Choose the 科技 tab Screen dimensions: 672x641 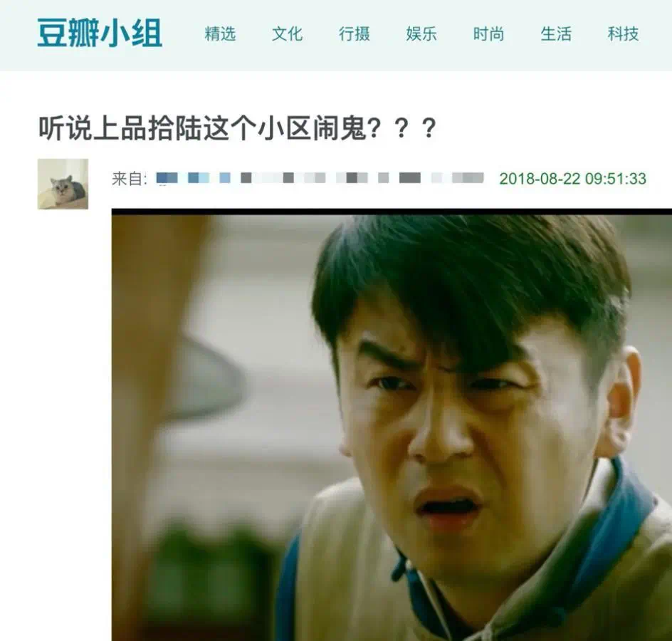pos(623,34)
